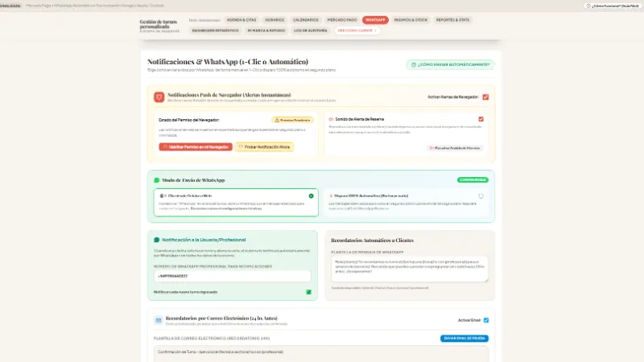
Task: Click the sound icon next to Sonido de Alerta de Reserva
Action: pos(331,119)
